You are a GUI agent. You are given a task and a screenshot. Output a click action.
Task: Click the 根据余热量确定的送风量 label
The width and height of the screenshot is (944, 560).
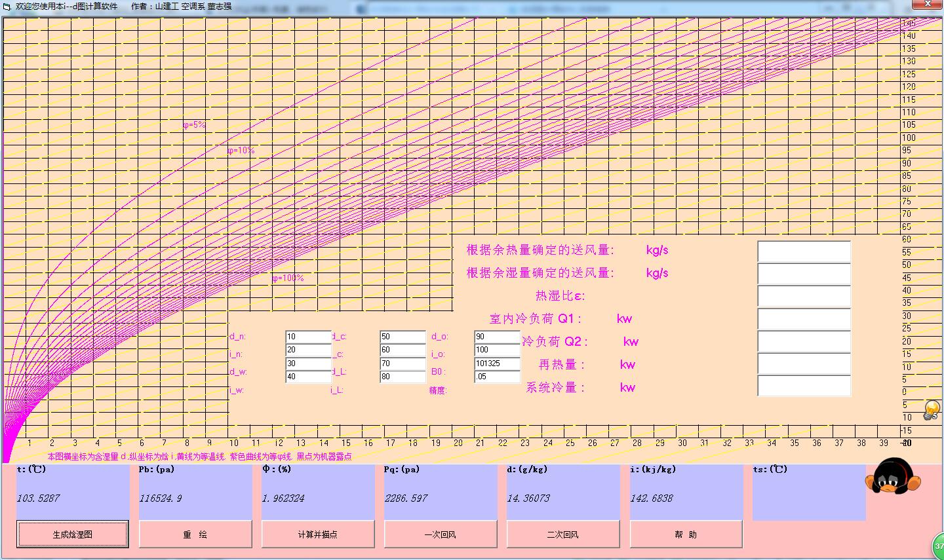click(x=540, y=250)
